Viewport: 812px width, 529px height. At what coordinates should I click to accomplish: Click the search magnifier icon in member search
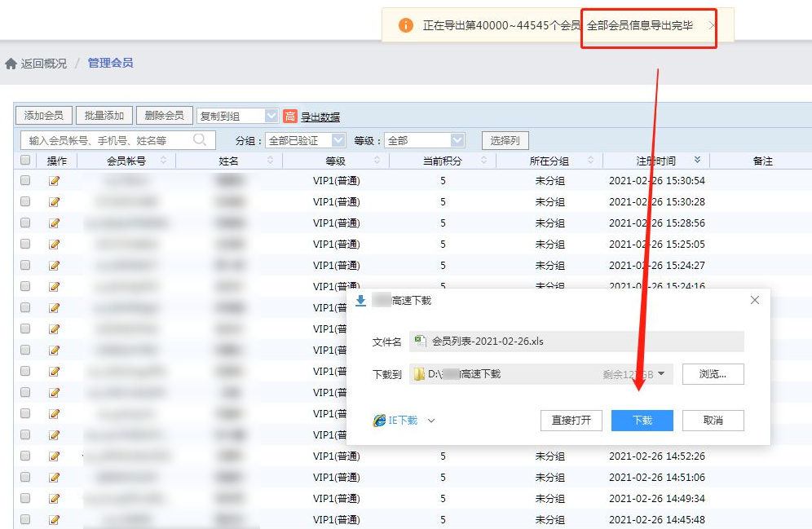point(200,140)
